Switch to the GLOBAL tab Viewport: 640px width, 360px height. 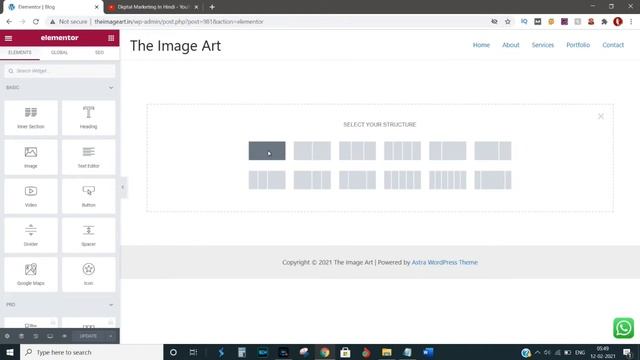point(60,53)
